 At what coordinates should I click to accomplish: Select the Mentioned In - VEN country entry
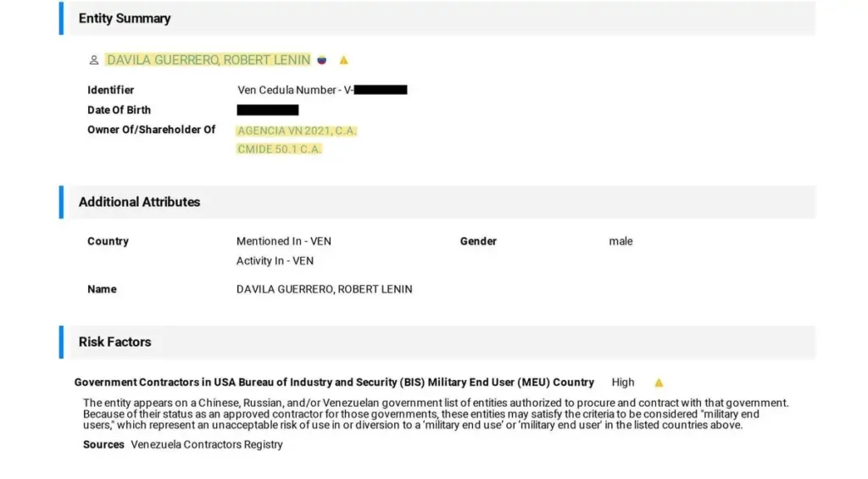coord(283,242)
